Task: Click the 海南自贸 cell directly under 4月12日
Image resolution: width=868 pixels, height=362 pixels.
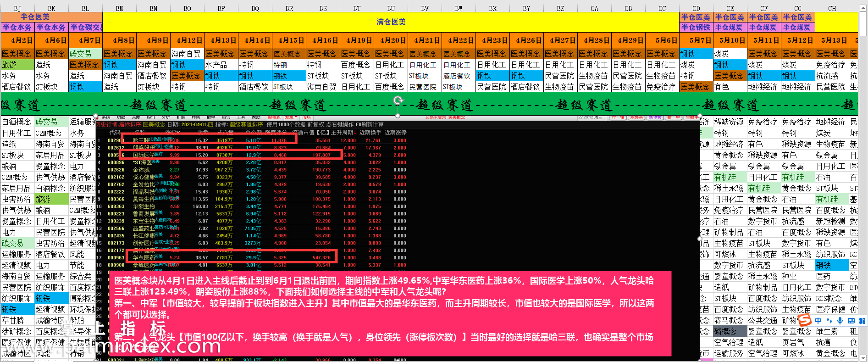Action: 187,54
